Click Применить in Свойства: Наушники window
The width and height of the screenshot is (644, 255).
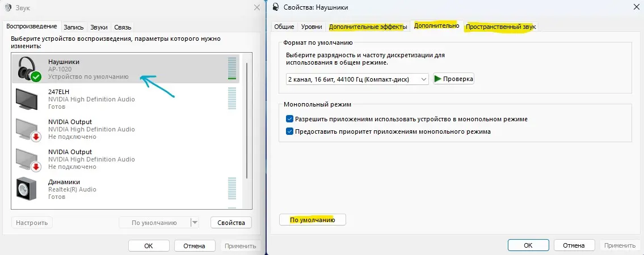620,245
